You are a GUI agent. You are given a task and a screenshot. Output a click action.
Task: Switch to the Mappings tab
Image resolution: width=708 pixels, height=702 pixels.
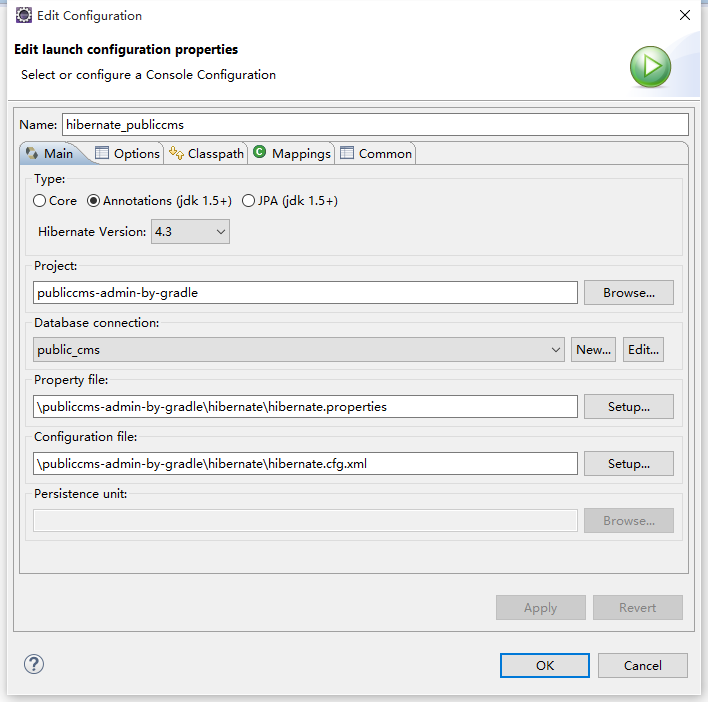[x=291, y=153]
